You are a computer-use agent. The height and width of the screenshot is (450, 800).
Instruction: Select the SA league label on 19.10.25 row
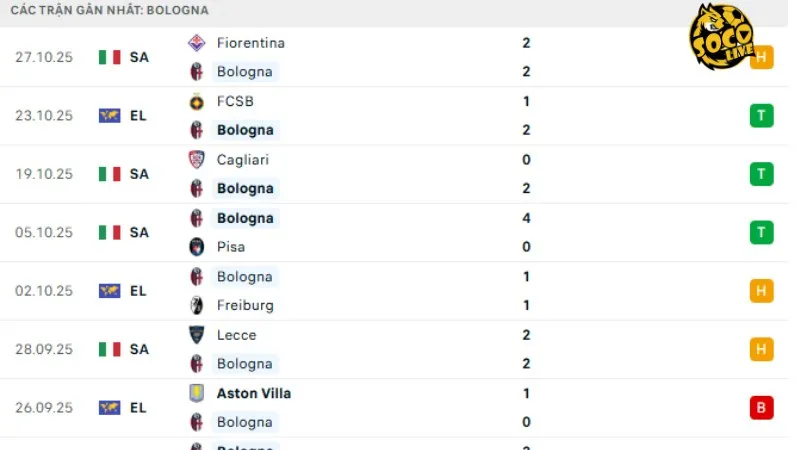139,174
